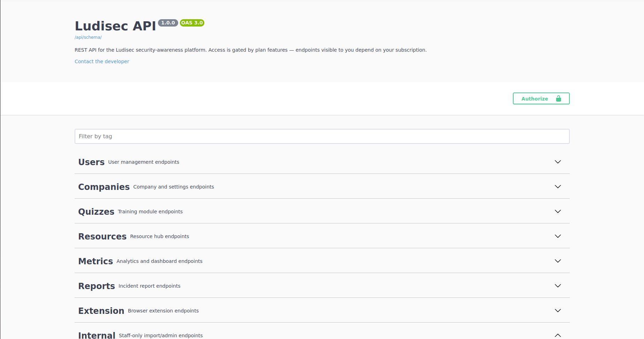This screenshot has width=644, height=339.
Task: Expand the Metrics section chevron
Action: (x=558, y=261)
